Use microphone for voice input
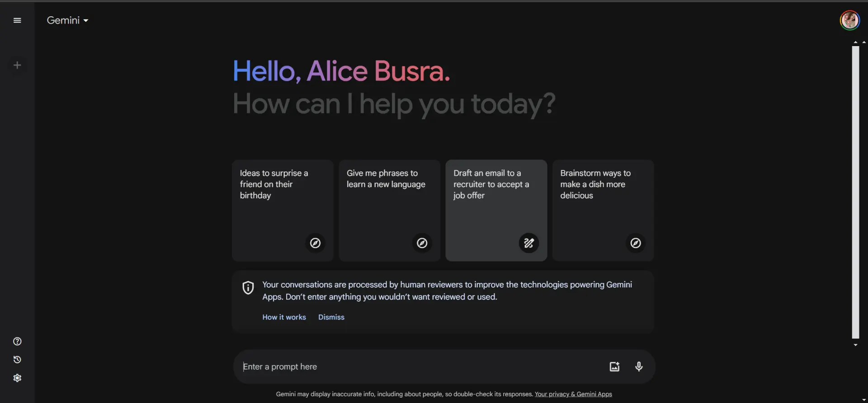Image resolution: width=868 pixels, height=403 pixels. (639, 366)
